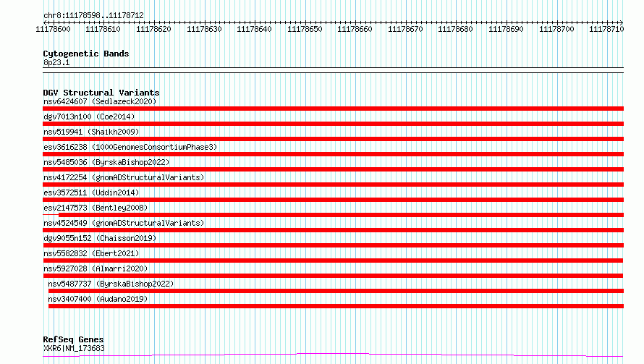Click the red bar for nsv3407400
This screenshot has width=644, height=364.
point(336,306)
